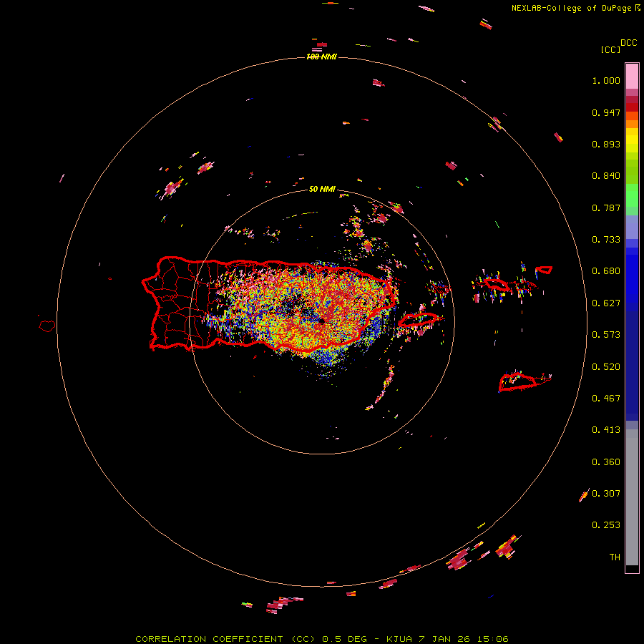Pick the gray swatch beside 0.307

pyautogui.click(x=632, y=497)
